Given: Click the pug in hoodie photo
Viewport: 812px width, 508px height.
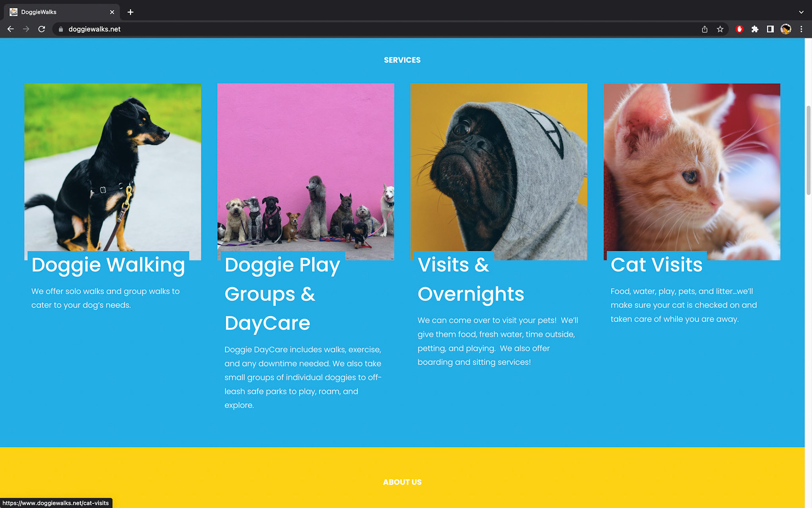Looking at the screenshot, I should [x=499, y=171].
